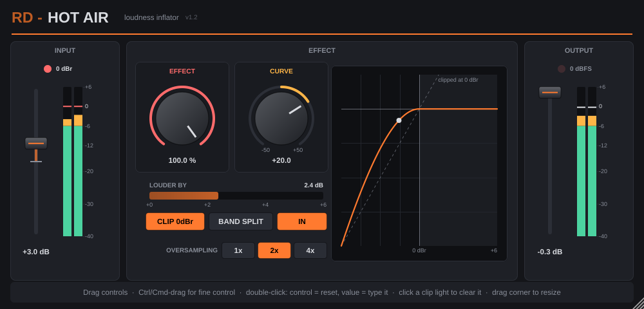Click the loudness inflator subtitle
The width and height of the screenshot is (644, 309).
(x=151, y=17)
